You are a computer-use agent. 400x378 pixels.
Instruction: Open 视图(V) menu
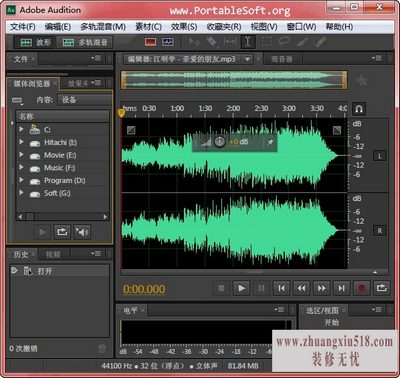point(264,27)
